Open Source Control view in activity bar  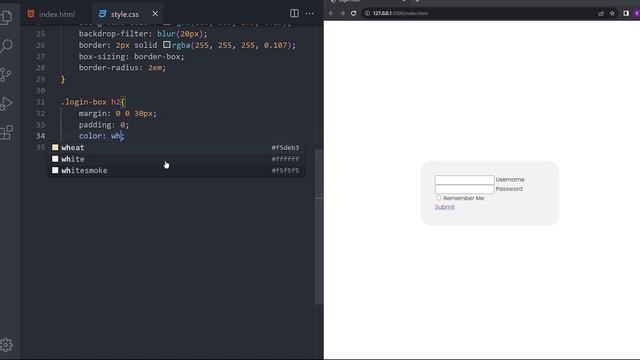tap(6, 75)
